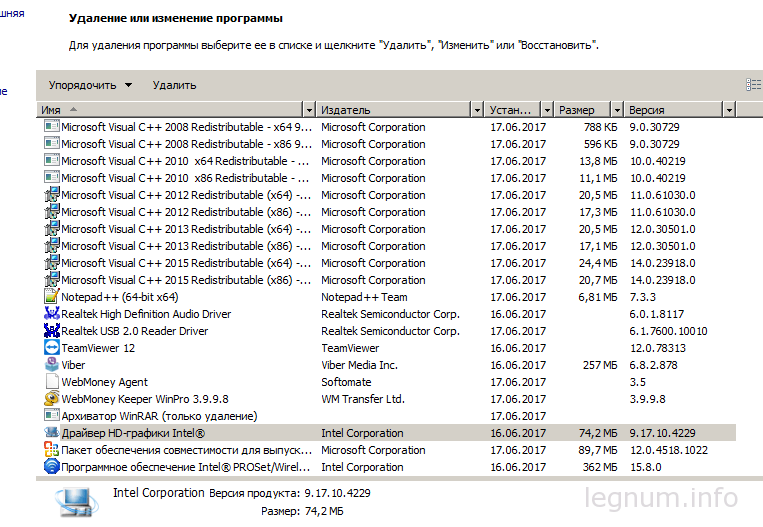Viewport: 763px width, 527px height.
Task: Click the Архиватор WinRAR icon
Action: (x=52, y=416)
